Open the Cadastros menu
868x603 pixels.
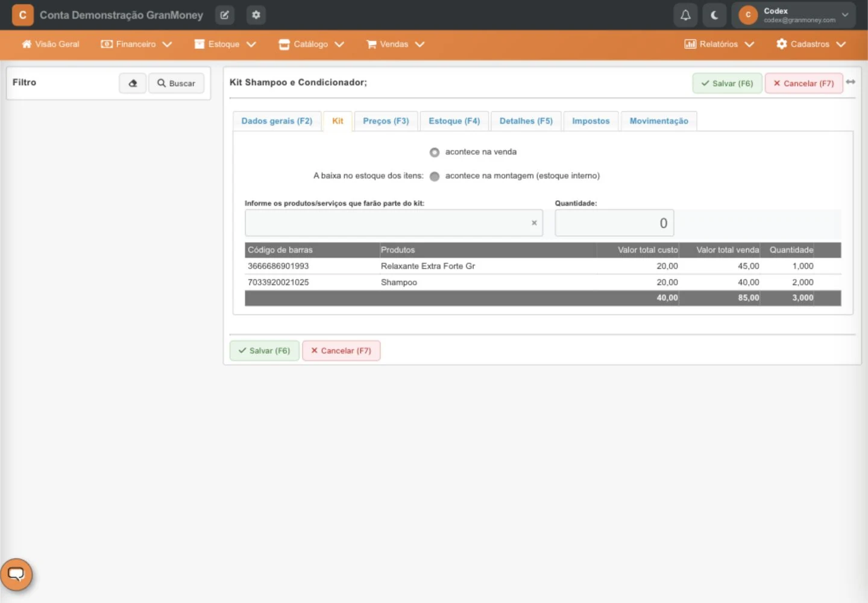[811, 44]
